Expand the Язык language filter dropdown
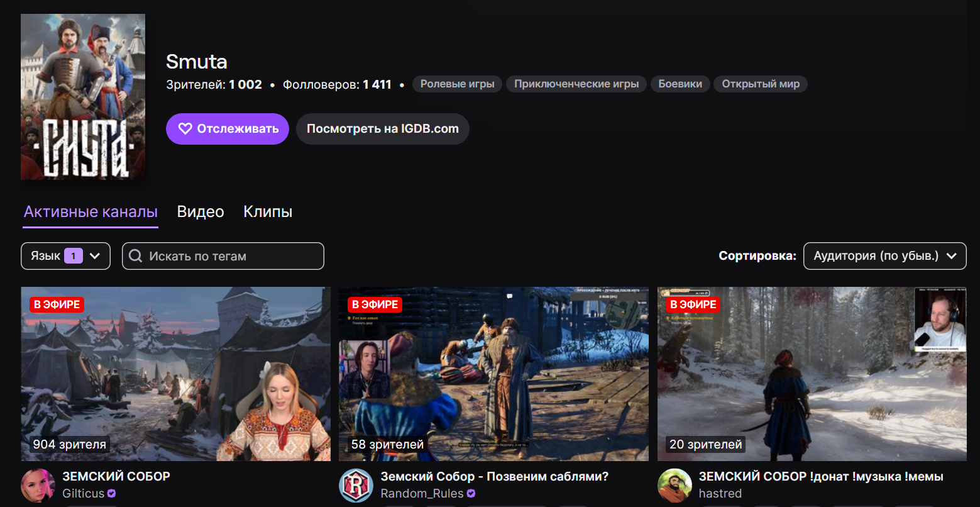The image size is (980, 507). (66, 256)
